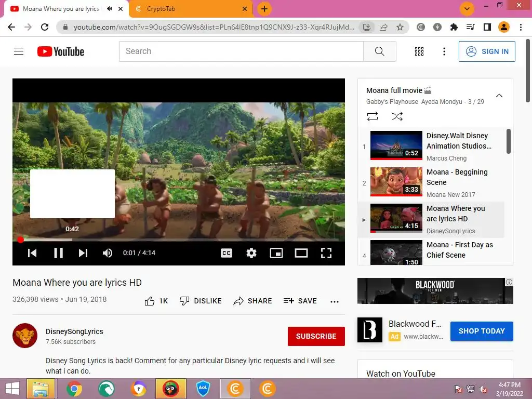532x399 pixels.
Task: Toggle closed captions CC
Action: point(227,253)
